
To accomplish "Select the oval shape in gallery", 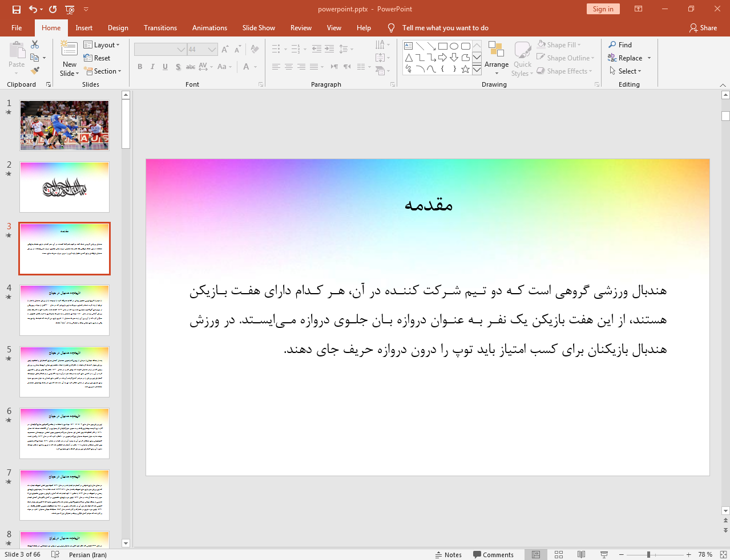I will [454, 46].
